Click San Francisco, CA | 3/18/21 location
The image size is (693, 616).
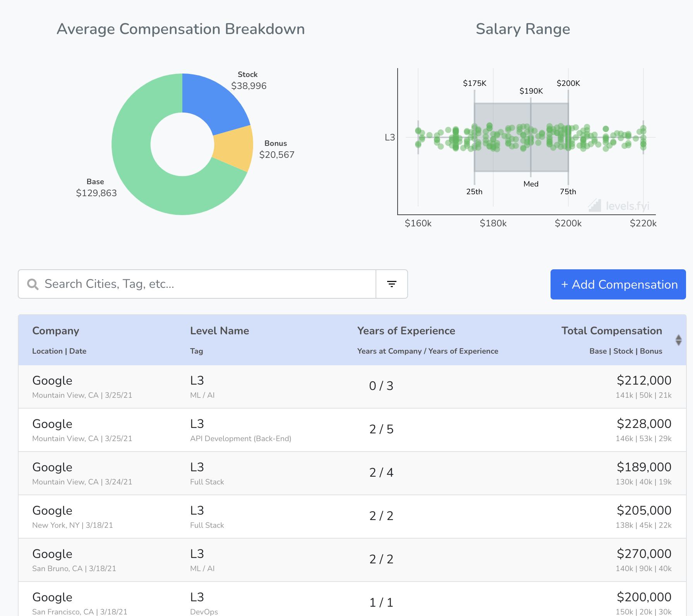click(80, 612)
